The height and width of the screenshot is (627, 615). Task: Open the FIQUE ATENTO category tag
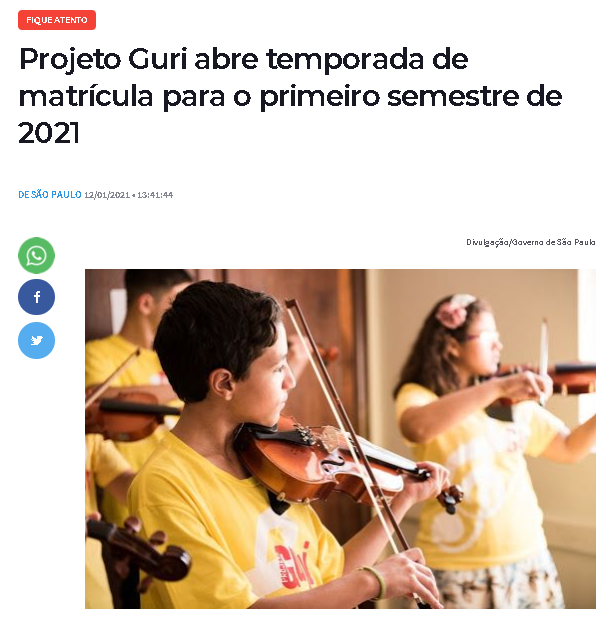57,20
